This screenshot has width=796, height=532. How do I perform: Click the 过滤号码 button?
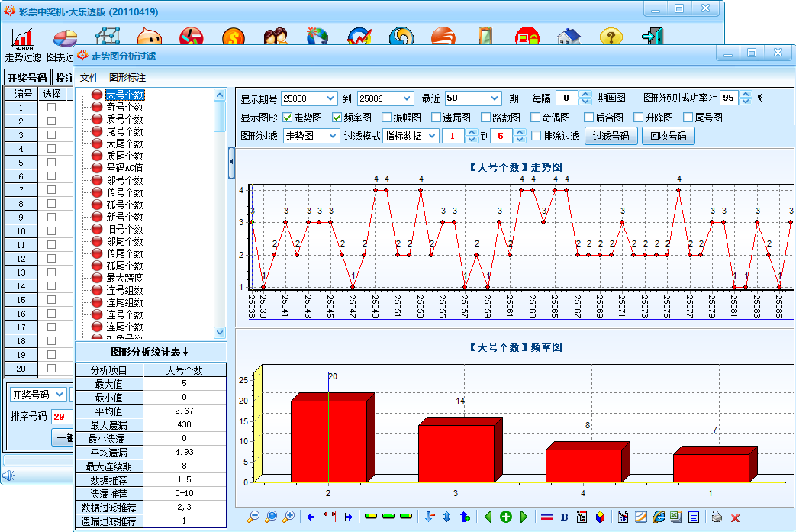tap(611, 136)
